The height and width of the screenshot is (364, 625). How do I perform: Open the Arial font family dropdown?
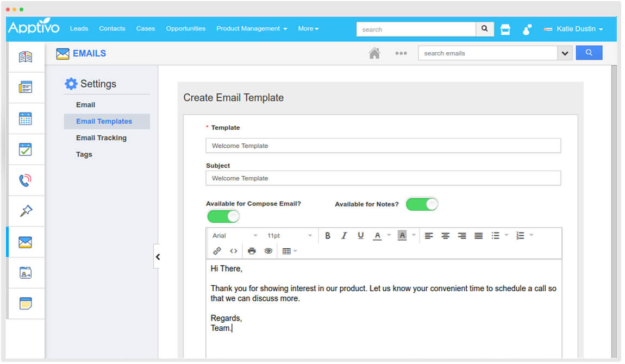pyautogui.click(x=234, y=235)
